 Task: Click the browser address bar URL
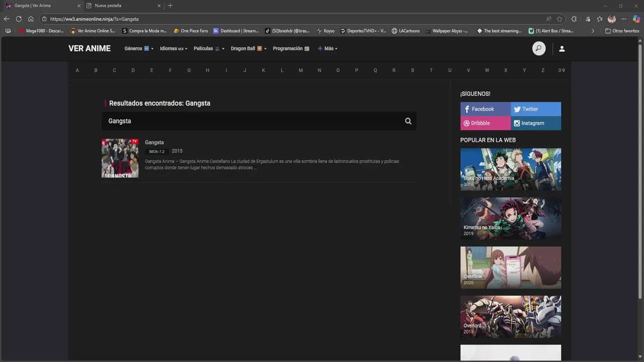(x=94, y=19)
